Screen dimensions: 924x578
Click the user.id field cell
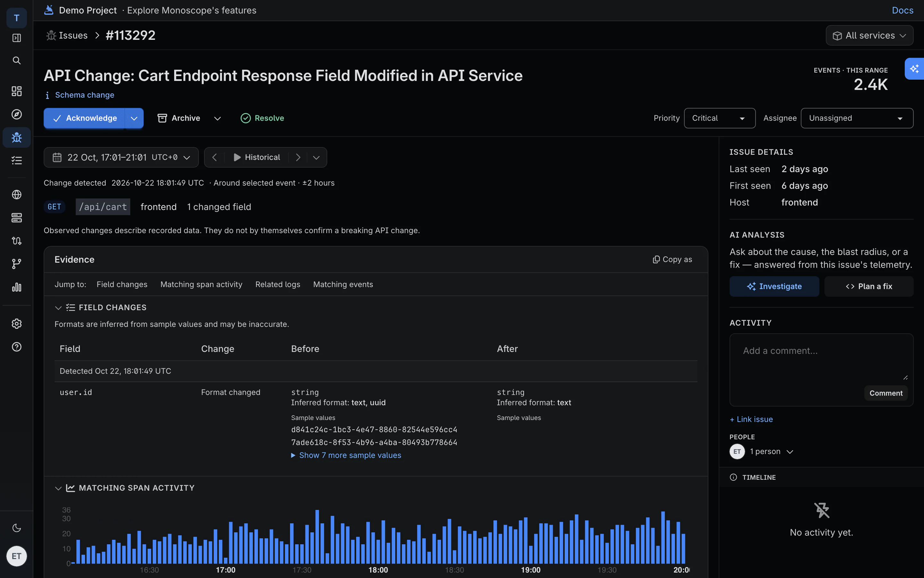(76, 392)
